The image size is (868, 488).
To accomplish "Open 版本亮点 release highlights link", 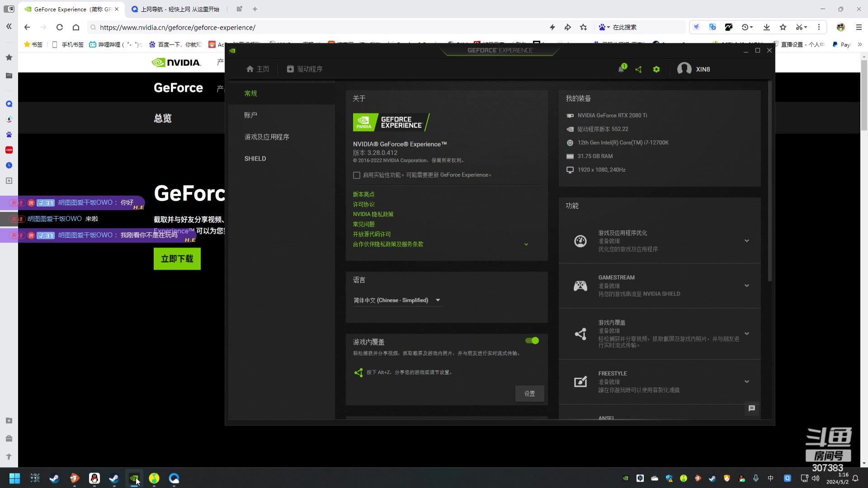I will click(363, 194).
